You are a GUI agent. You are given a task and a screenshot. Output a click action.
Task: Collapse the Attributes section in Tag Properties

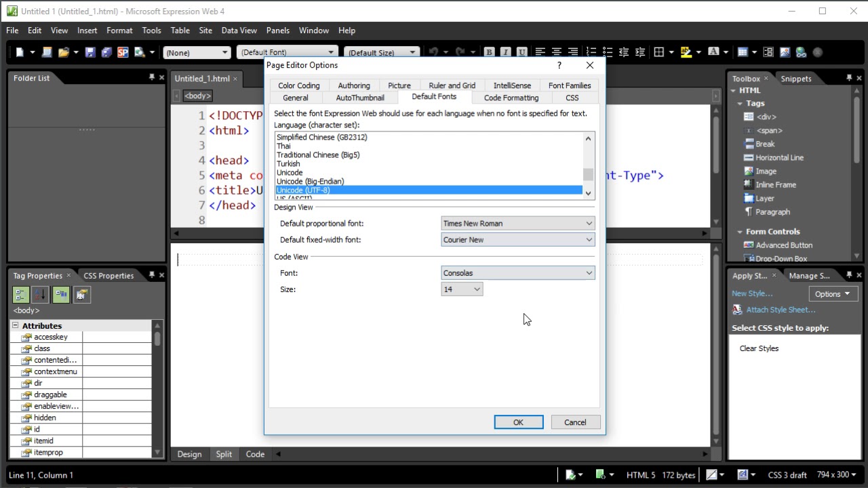[15, 325]
